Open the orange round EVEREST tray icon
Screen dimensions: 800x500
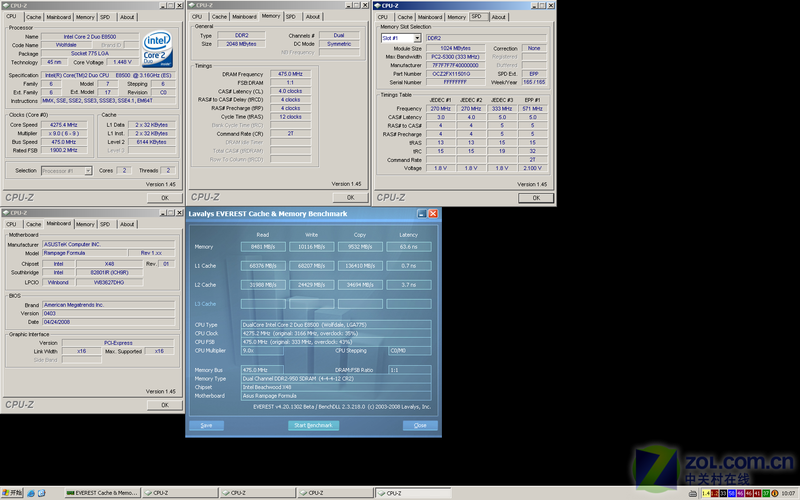pyautogui.click(x=774, y=493)
